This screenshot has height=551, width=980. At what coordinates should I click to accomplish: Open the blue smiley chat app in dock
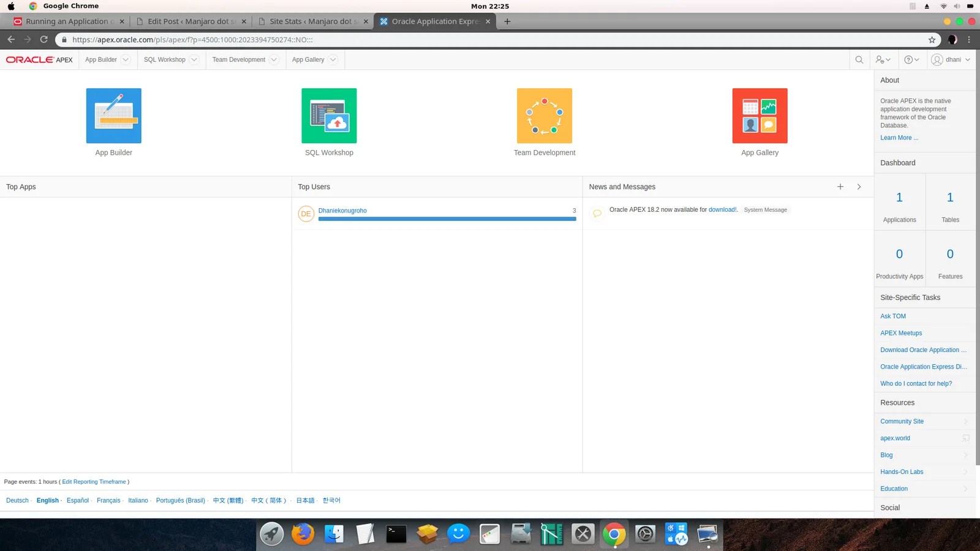458,534
